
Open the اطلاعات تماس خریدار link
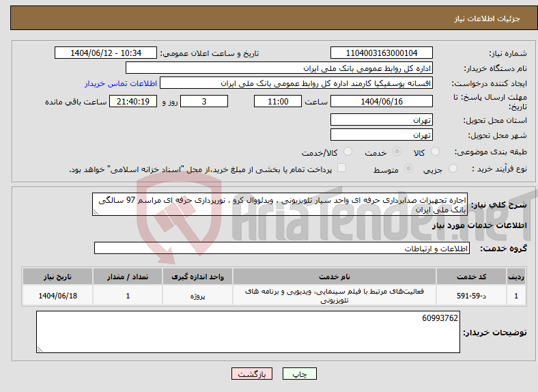click(x=121, y=83)
